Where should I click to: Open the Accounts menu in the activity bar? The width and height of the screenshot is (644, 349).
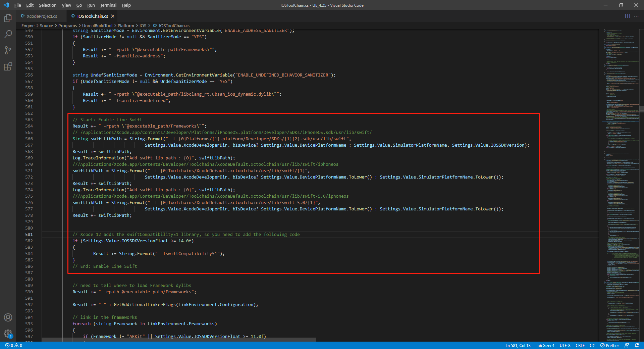(x=8, y=317)
